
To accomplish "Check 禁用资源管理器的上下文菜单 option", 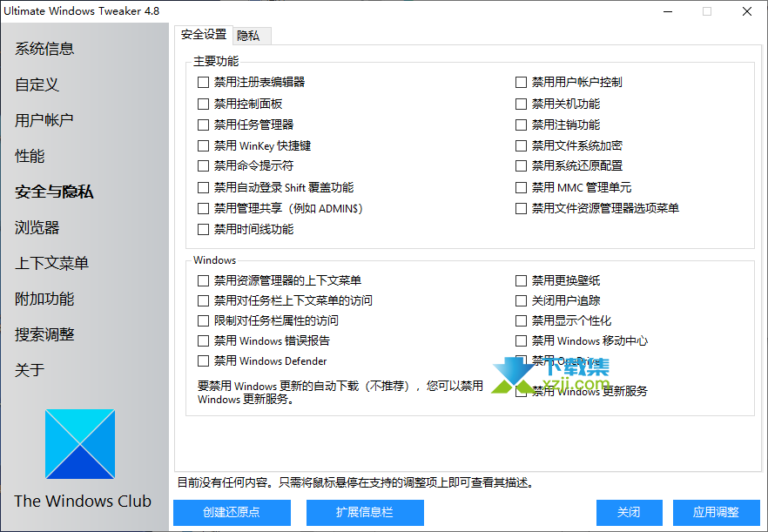I will coord(203,280).
